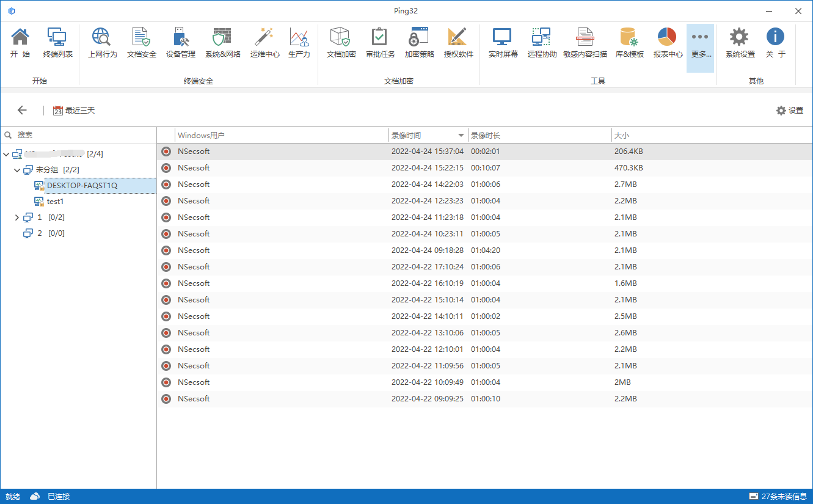The width and height of the screenshot is (813, 504).
Task: Open 文档加密 document encryption
Action: [341, 43]
